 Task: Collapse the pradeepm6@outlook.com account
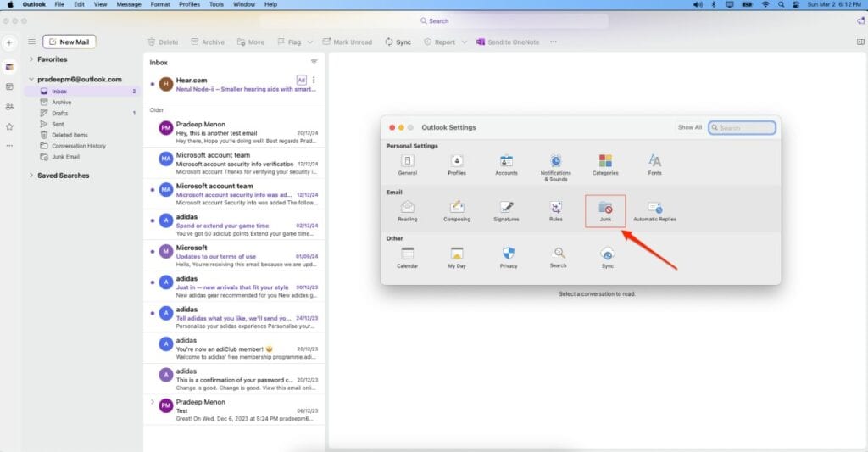[x=31, y=79]
